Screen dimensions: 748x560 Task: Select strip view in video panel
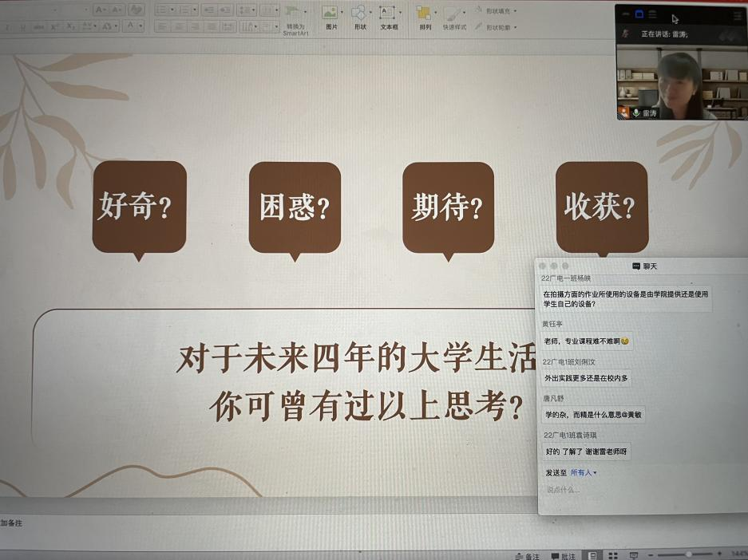tap(652, 14)
